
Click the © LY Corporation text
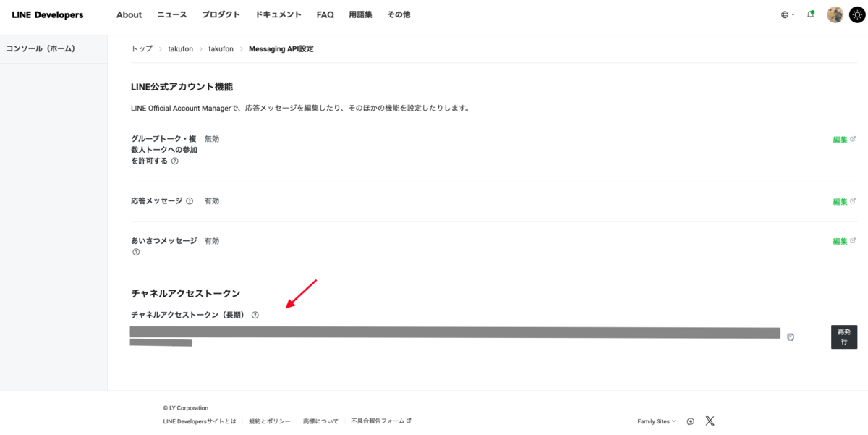coord(186,408)
